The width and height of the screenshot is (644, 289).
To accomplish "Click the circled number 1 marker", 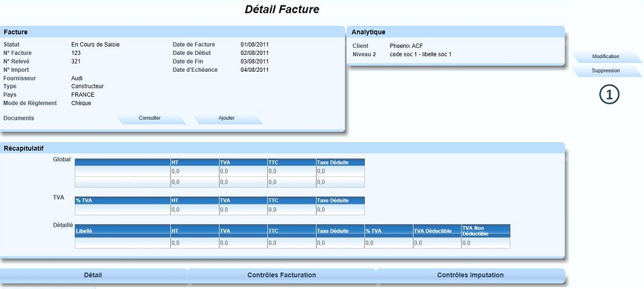I will pos(609,95).
